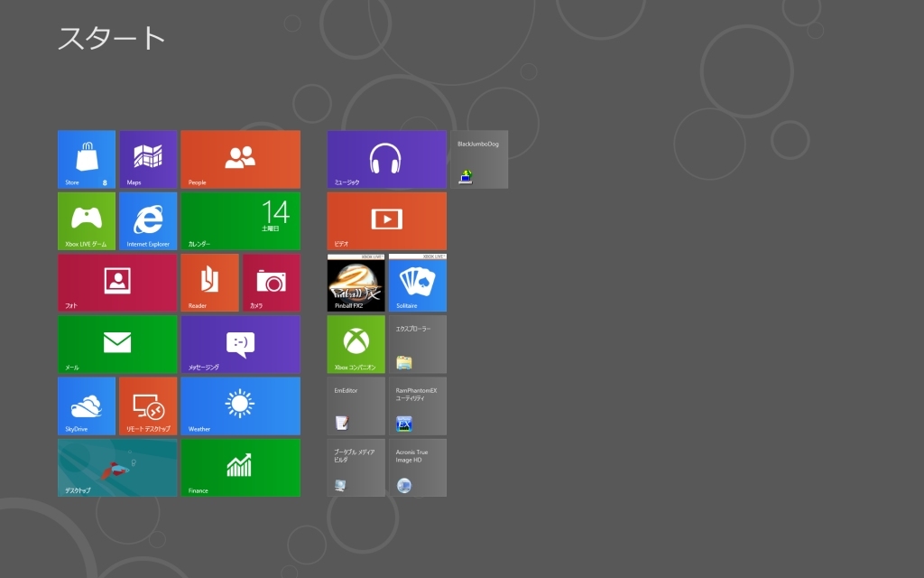Open the Calendar tile showing 14
Image resolution: width=924 pixels, height=578 pixels.
point(240,221)
